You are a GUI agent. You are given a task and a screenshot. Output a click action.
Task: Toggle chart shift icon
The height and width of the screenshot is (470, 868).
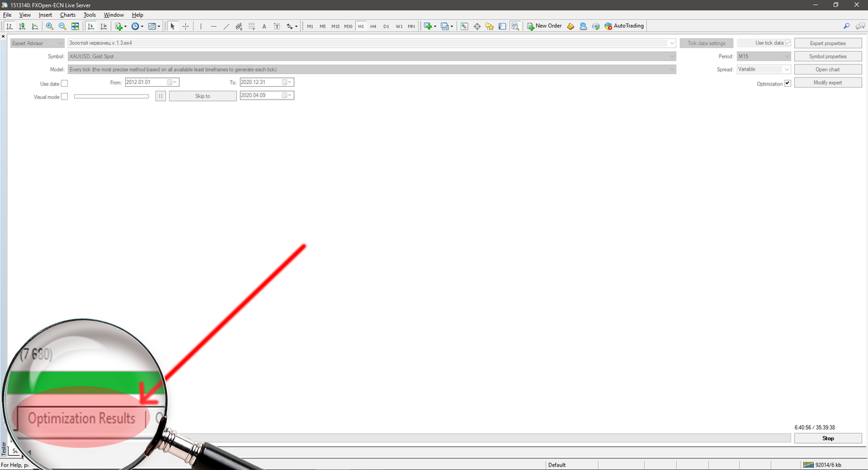104,26
